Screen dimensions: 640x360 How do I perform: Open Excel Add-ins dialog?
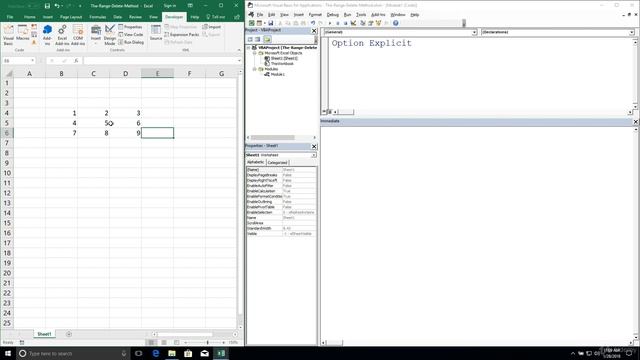pos(62,34)
